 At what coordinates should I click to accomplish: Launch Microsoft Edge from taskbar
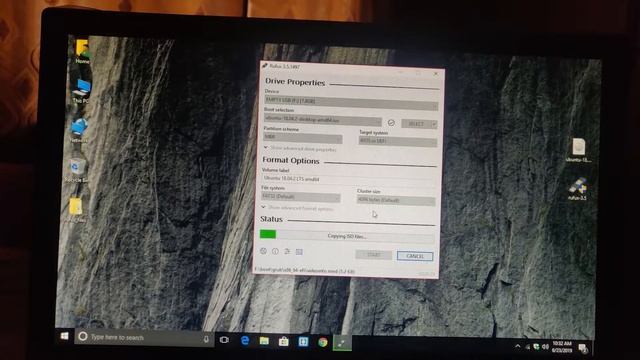coord(245,340)
